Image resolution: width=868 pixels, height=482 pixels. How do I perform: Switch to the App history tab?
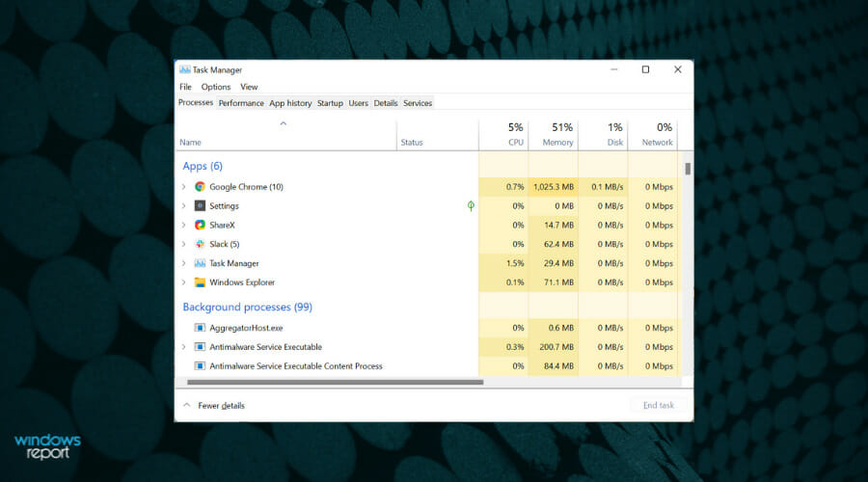(290, 103)
